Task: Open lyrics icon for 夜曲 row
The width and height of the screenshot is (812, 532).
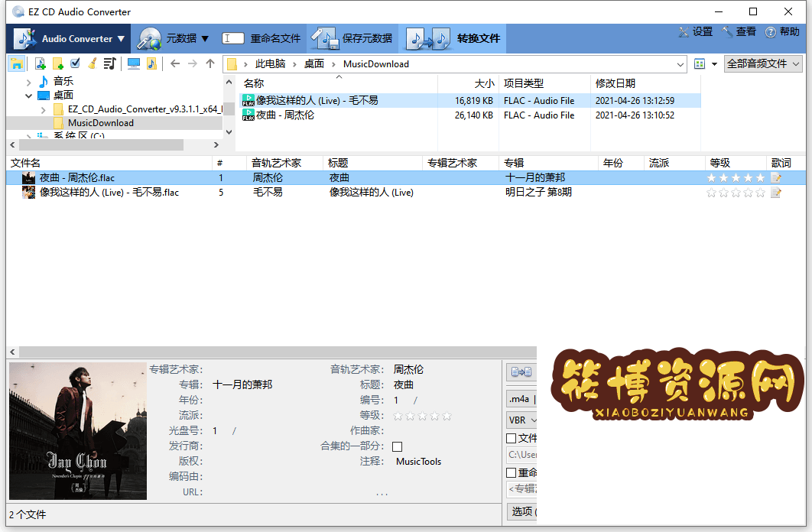Action: (x=776, y=178)
